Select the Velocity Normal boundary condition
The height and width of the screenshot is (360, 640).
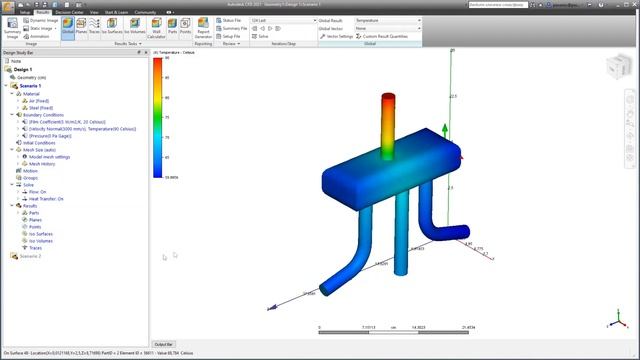click(x=82, y=129)
